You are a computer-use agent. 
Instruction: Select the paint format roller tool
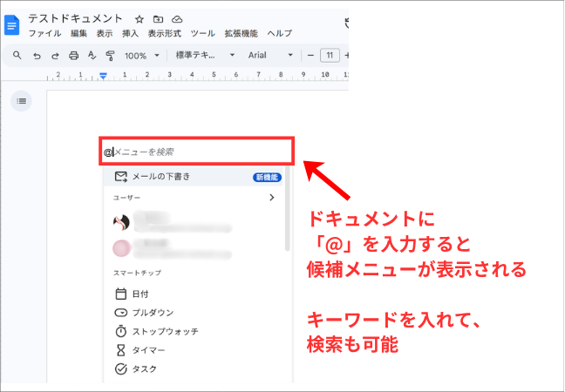[110, 55]
